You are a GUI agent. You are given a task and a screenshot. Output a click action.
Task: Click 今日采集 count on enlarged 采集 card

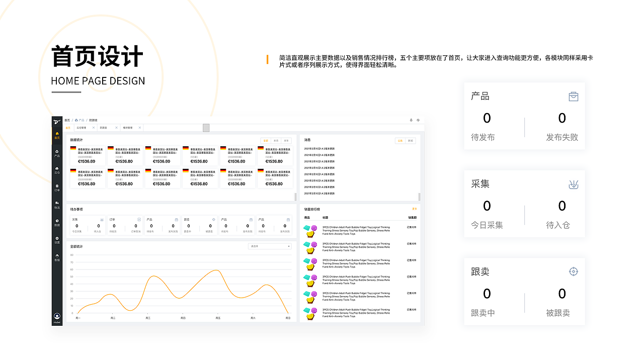coord(487,206)
